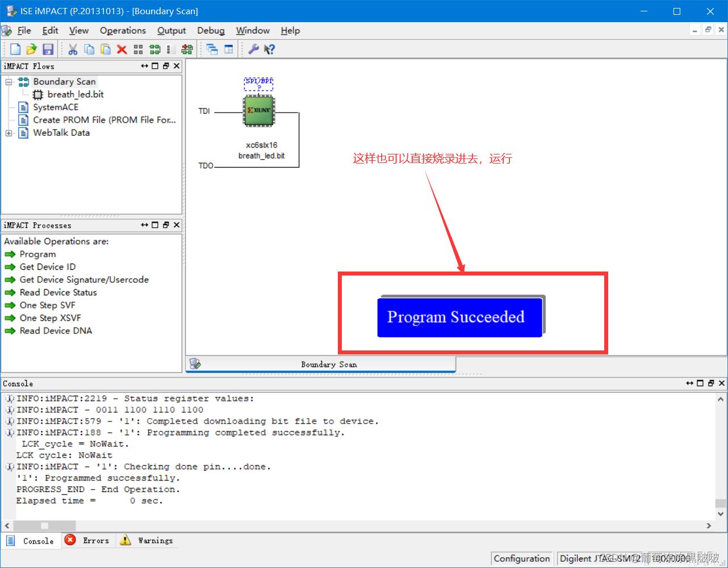The width and height of the screenshot is (728, 568).
Task: Close the Console panel
Action: [x=722, y=383]
